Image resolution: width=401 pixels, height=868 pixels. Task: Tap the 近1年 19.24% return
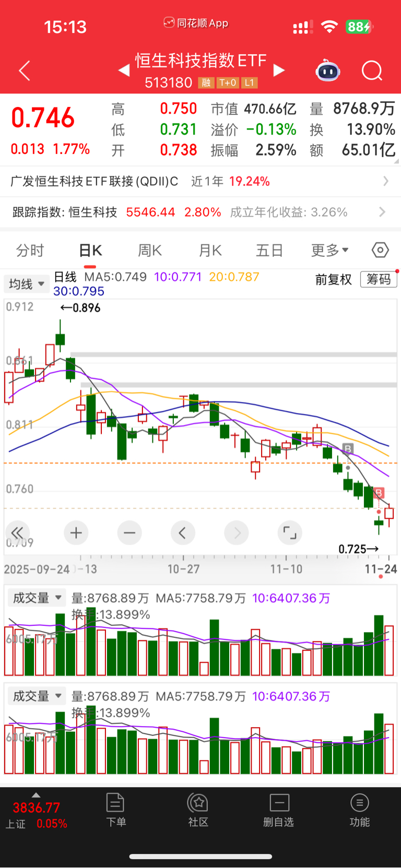230,181
